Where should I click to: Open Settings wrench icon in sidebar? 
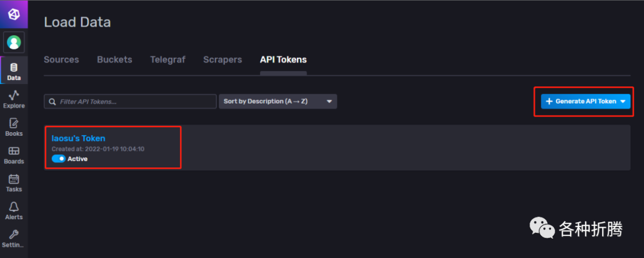pyautogui.click(x=14, y=238)
